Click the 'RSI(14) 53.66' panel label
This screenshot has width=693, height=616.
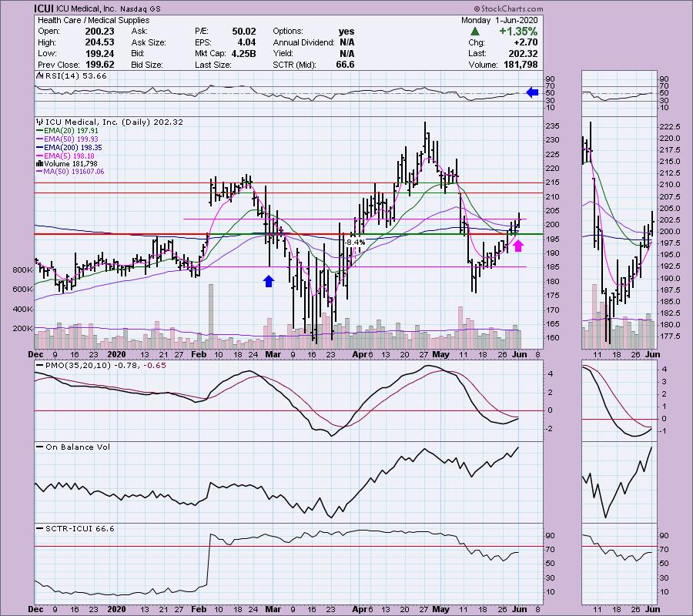click(75, 76)
